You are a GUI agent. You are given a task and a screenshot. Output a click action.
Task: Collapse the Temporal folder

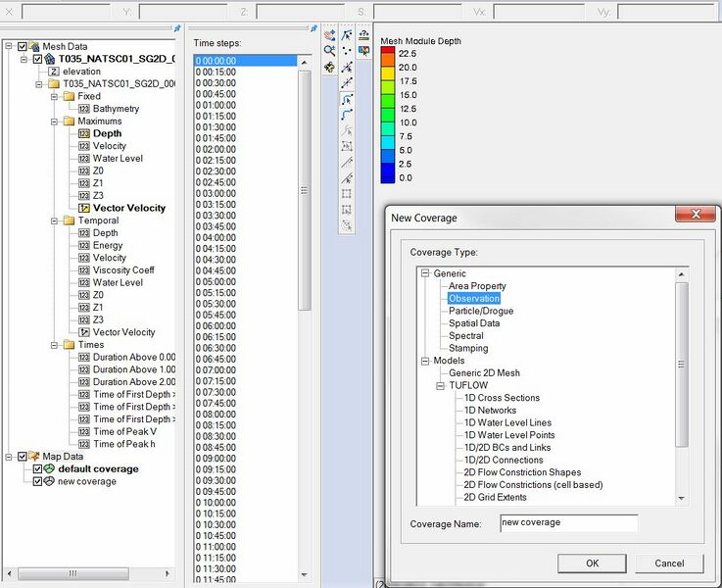click(54, 221)
